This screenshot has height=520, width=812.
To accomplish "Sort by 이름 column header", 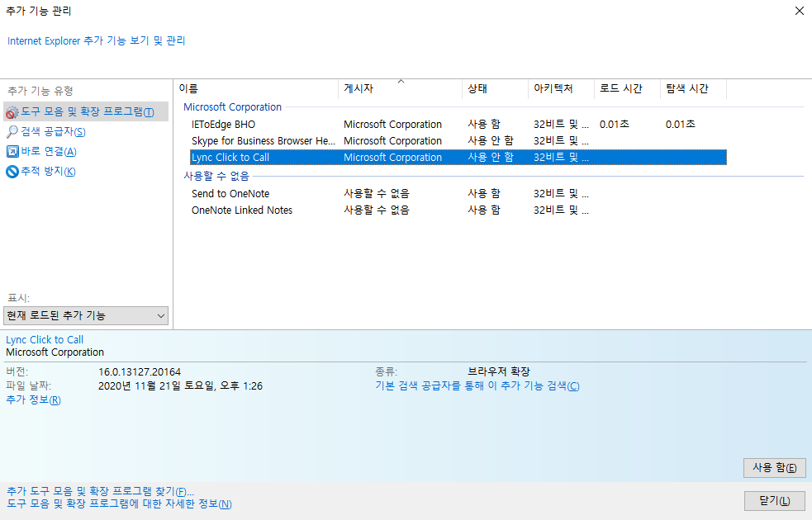I will point(256,88).
